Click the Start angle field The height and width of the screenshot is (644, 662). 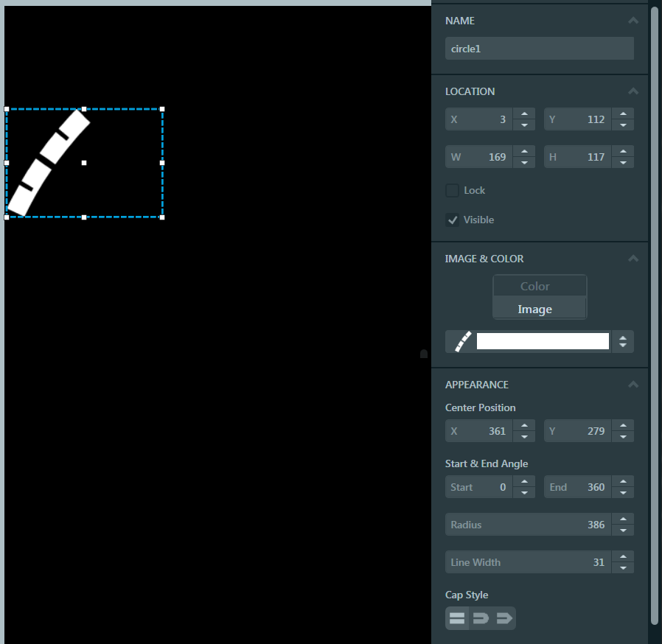pos(479,487)
